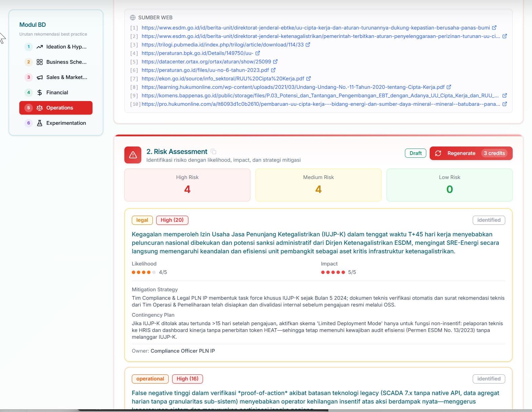Click external link icon after trilogi.pubmedia.id URL
Screen dimensions: 532x412
pos(308,45)
